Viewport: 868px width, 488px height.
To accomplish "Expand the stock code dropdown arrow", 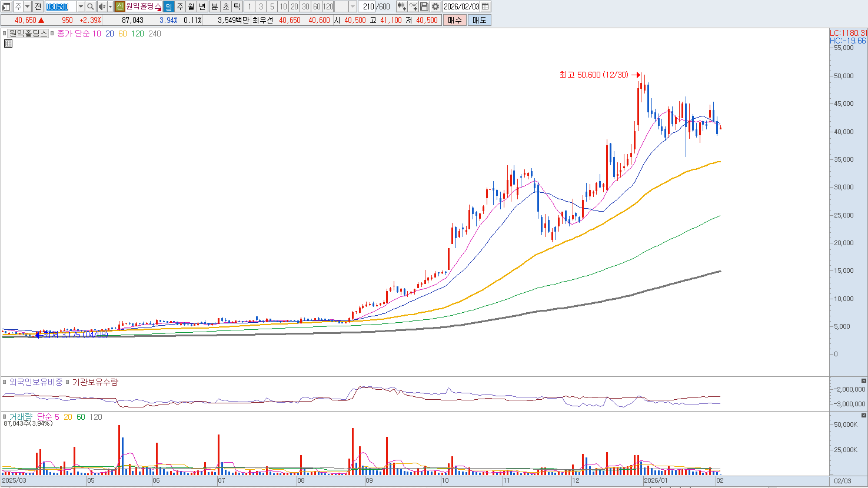I will tap(81, 6).
